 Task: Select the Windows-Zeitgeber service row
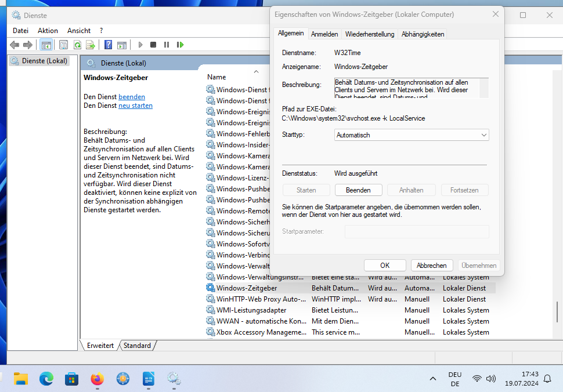point(351,288)
